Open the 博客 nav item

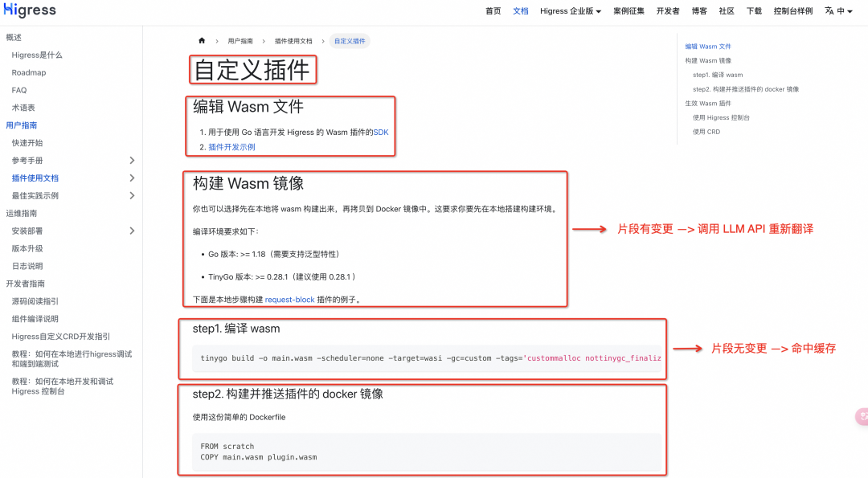click(x=699, y=11)
